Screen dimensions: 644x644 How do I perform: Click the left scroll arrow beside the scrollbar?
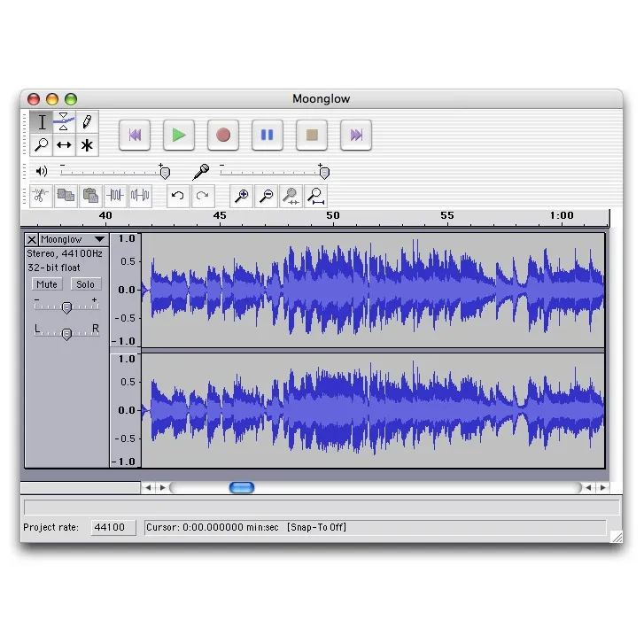pyautogui.click(x=148, y=487)
